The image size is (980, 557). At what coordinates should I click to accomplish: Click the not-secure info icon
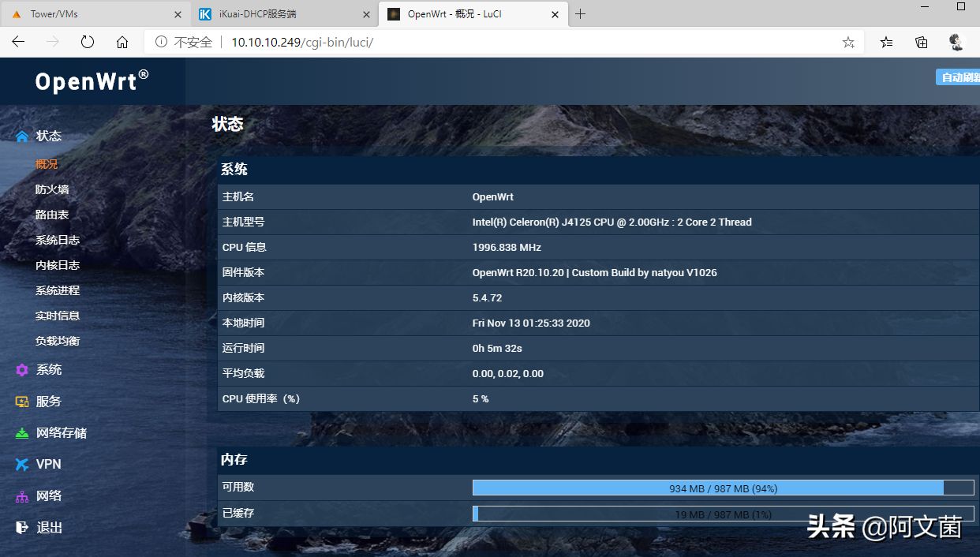[161, 42]
